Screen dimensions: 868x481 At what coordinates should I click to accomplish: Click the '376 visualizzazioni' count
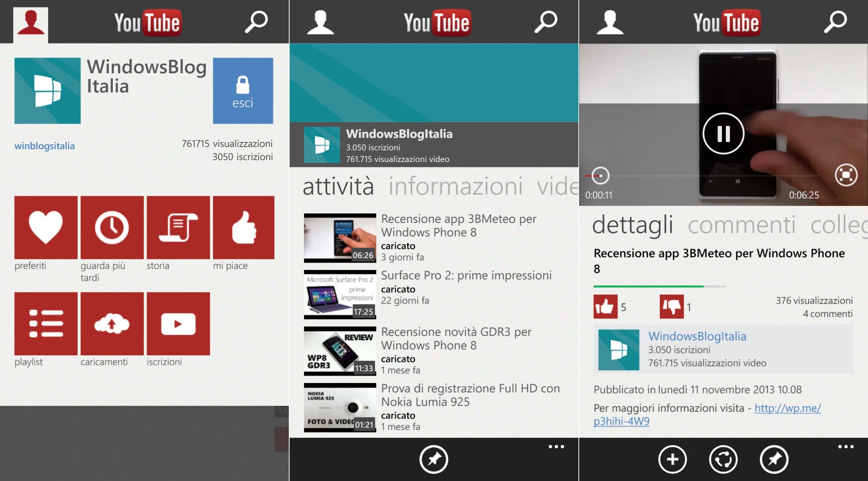coord(814,301)
